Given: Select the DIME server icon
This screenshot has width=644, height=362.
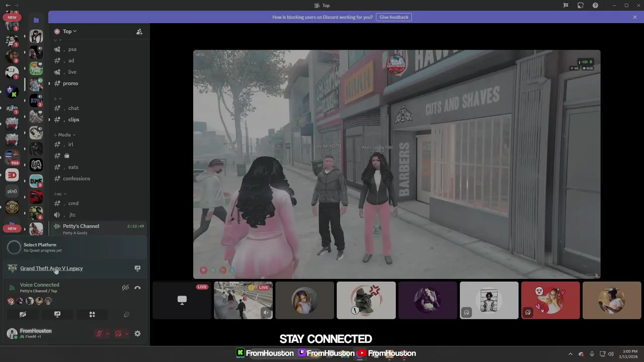Looking at the screenshot, I should 36,181.
